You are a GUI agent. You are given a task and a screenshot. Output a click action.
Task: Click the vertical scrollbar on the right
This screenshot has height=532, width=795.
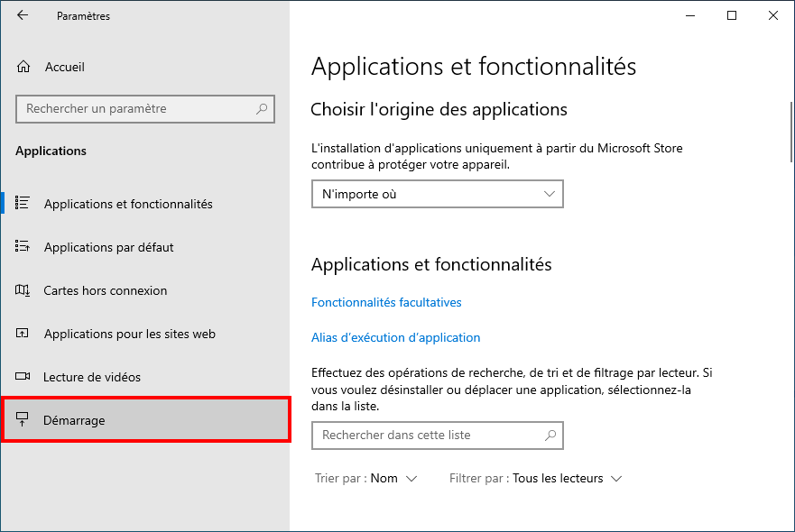coord(791,132)
